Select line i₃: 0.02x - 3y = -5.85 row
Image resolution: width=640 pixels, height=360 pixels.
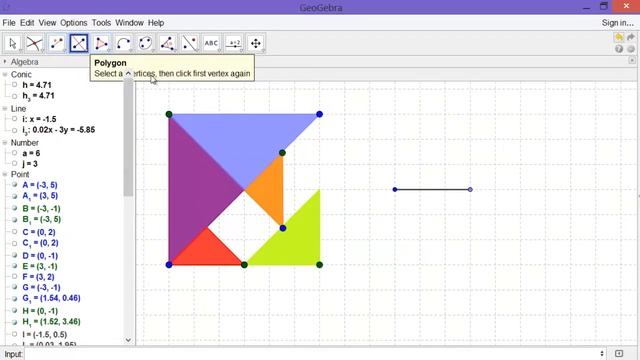(x=59, y=130)
